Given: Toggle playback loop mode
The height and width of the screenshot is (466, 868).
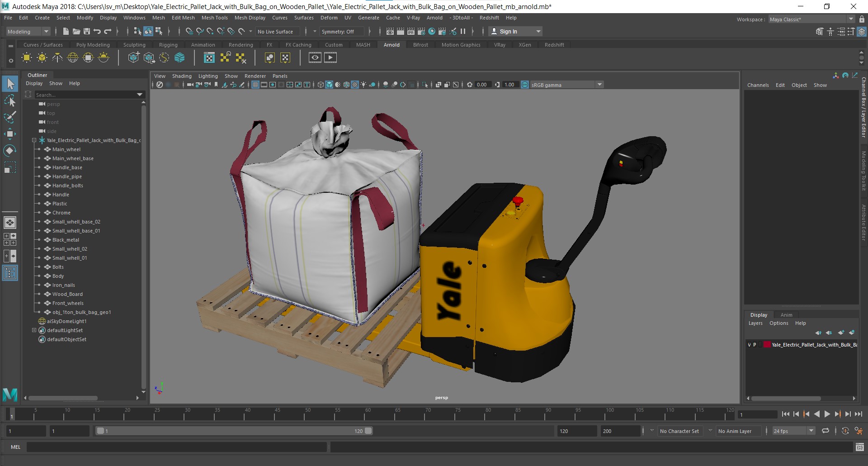Looking at the screenshot, I should click(x=826, y=431).
